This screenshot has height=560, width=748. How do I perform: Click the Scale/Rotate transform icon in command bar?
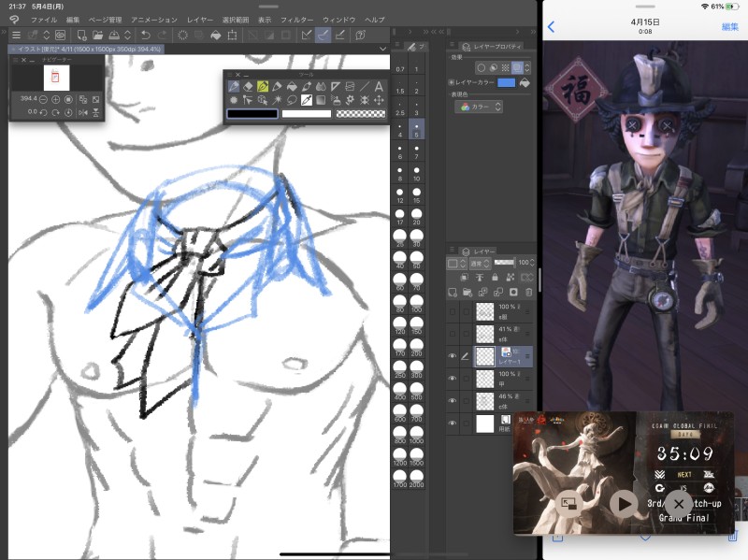pos(232,35)
